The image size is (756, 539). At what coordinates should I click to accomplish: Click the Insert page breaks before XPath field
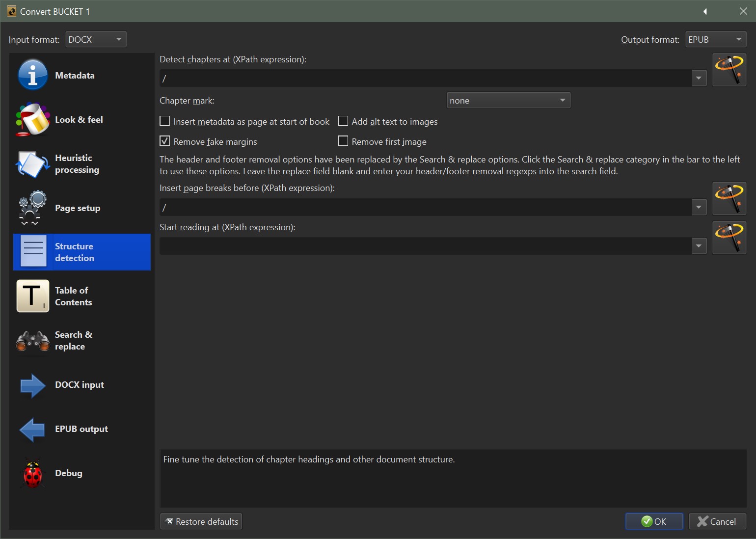[425, 208]
